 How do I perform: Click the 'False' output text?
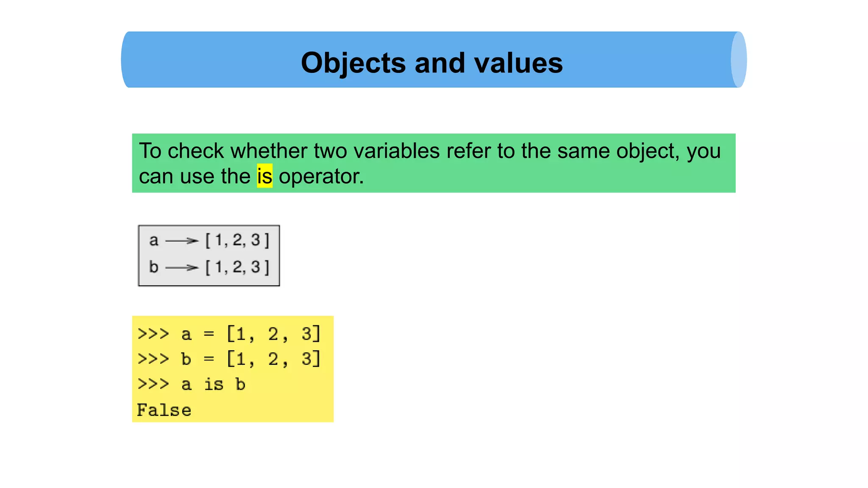[164, 410]
